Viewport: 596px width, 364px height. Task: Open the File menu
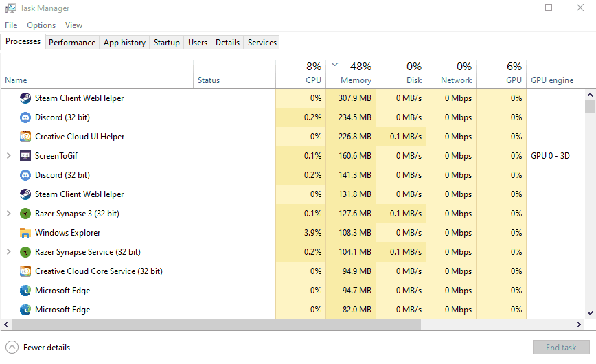[11, 25]
